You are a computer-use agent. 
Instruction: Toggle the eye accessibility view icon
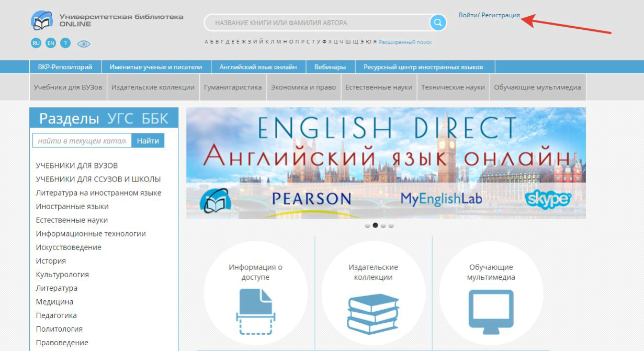84,44
